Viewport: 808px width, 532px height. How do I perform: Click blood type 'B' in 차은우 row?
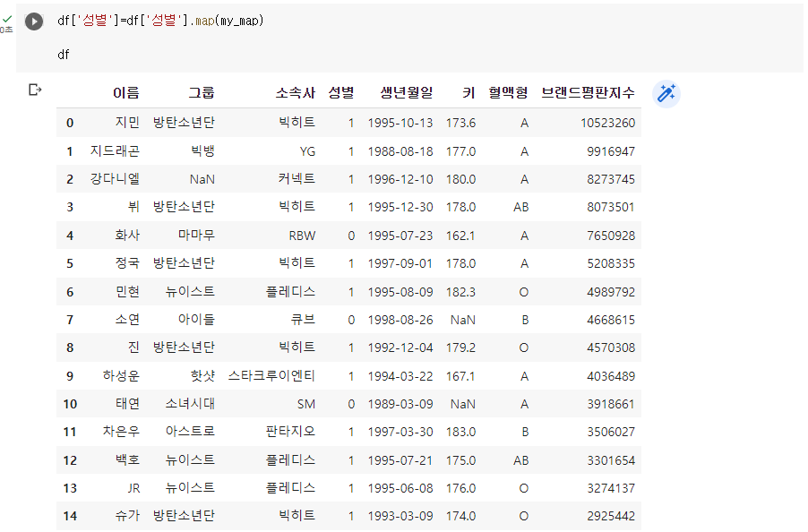click(x=525, y=432)
